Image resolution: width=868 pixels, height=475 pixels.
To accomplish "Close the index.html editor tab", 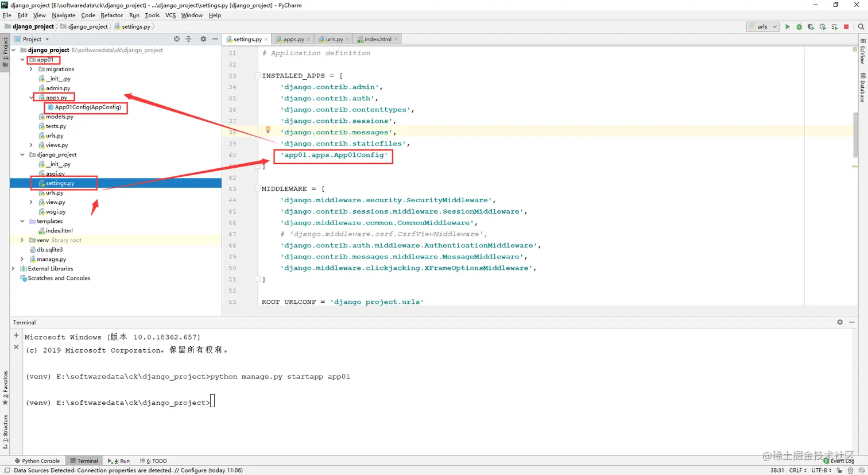I will (x=396, y=40).
